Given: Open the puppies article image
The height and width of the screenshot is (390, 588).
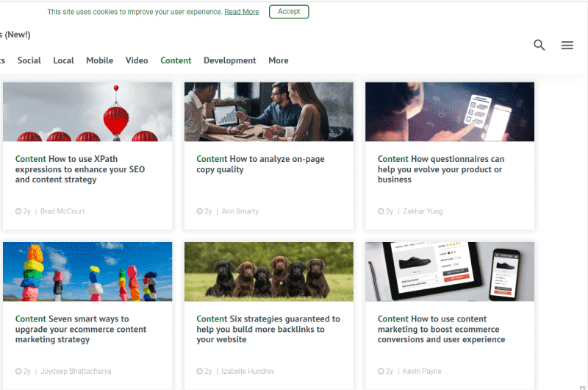Looking at the screenshot, I should click(268, 272).
